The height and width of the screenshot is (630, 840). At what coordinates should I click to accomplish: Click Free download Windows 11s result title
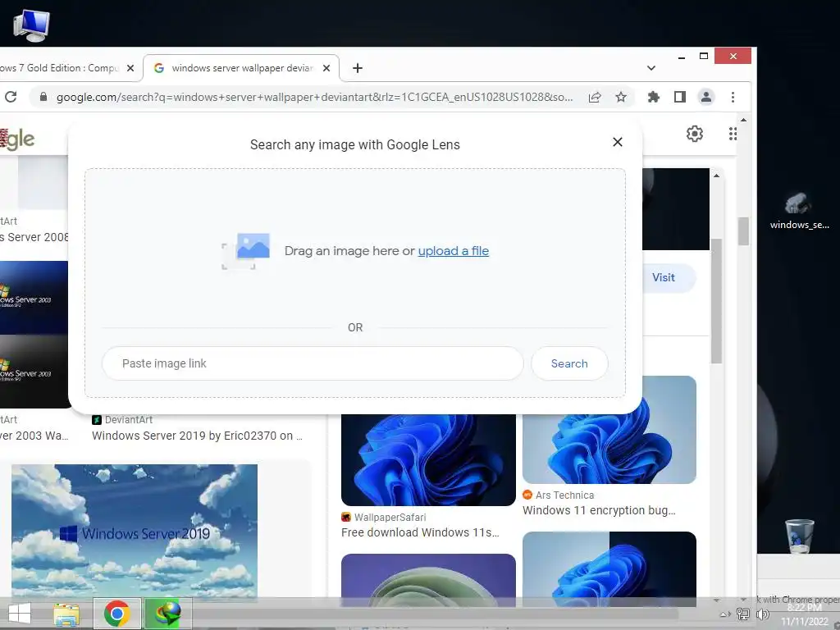coord(421,532)
